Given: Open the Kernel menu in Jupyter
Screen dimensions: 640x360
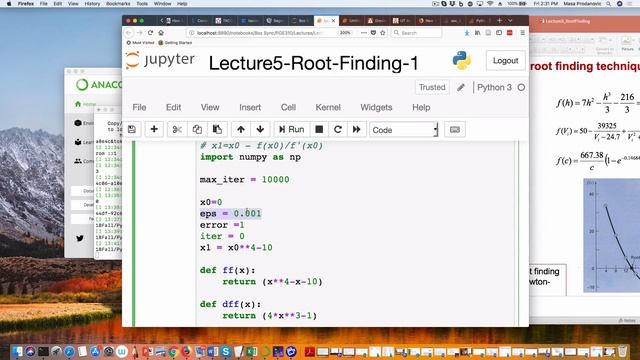Looking at the screenshot, I should pyautogui.click(x=328, y=107).
